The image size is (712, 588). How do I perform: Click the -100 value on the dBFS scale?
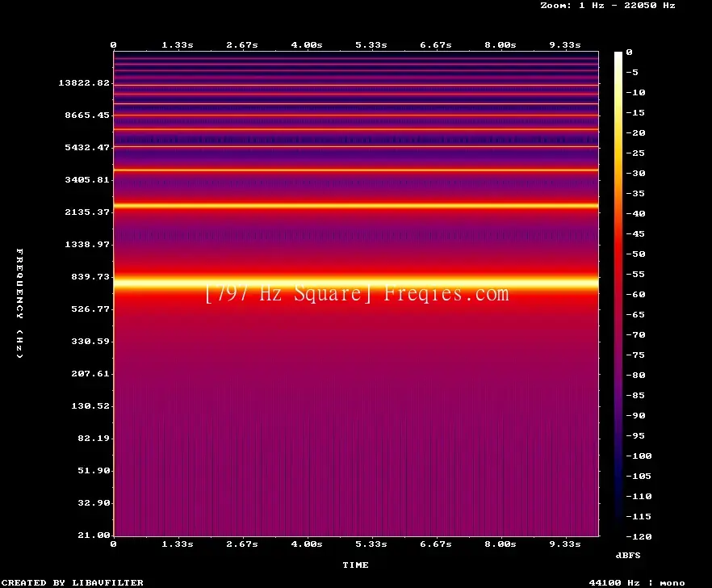pos(639,456)
